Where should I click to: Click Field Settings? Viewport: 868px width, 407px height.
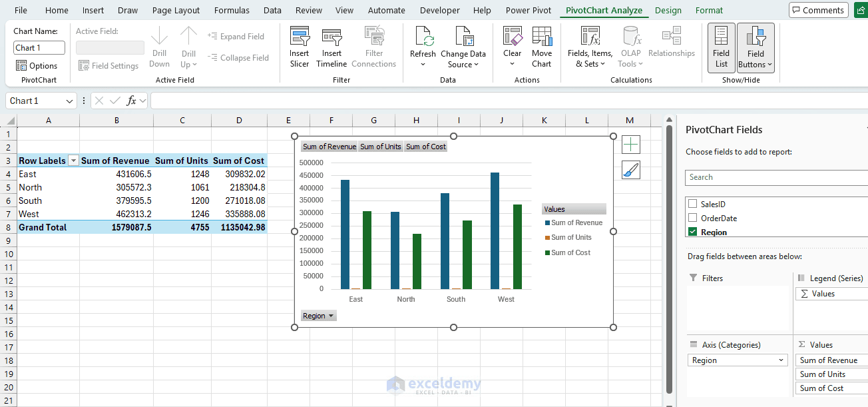coord(108,65)
